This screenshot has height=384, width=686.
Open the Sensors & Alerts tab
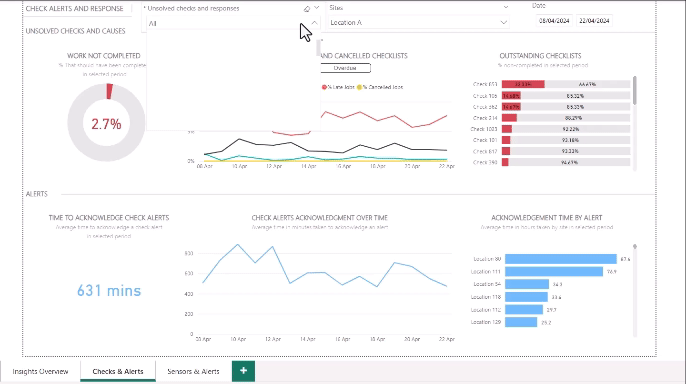point(193,371)
